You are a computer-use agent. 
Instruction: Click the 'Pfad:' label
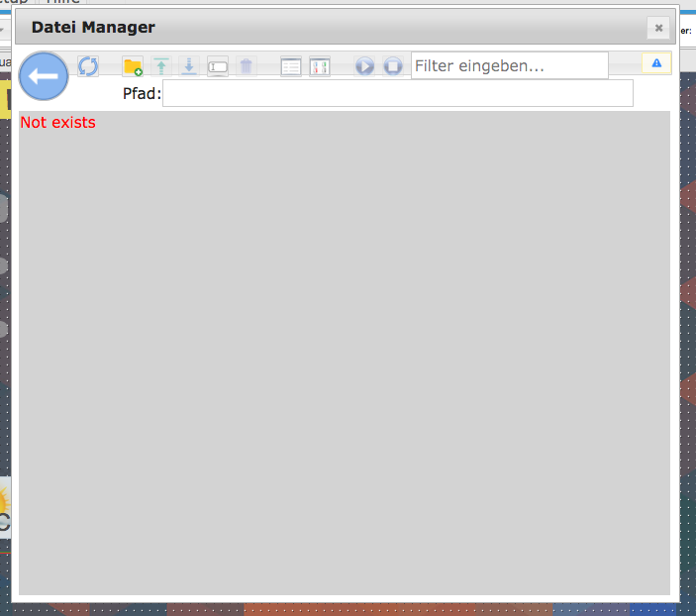tap(142, 94)
